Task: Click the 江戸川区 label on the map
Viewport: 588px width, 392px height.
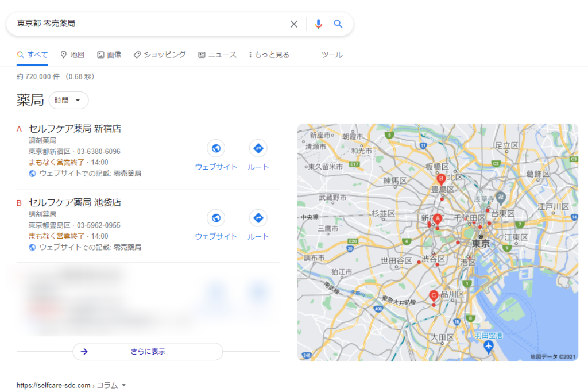Action: 553,206
